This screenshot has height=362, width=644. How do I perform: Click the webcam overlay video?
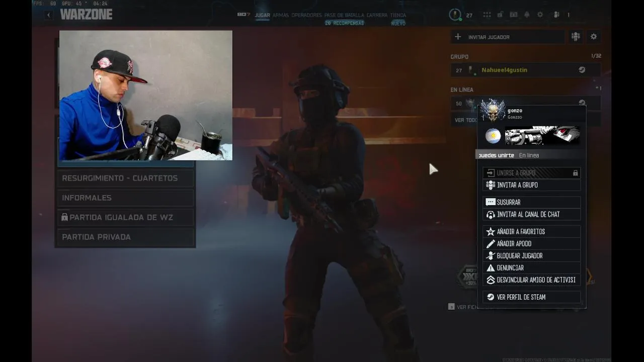pos(146,96)
